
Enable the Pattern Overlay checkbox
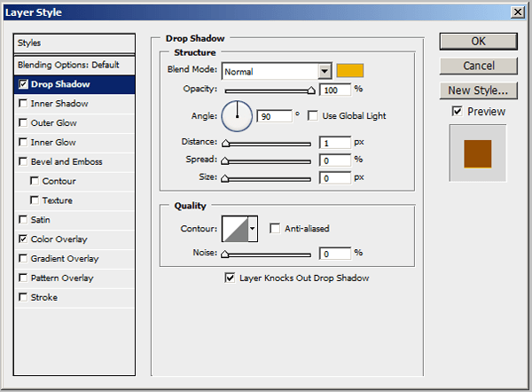point(23,278)
